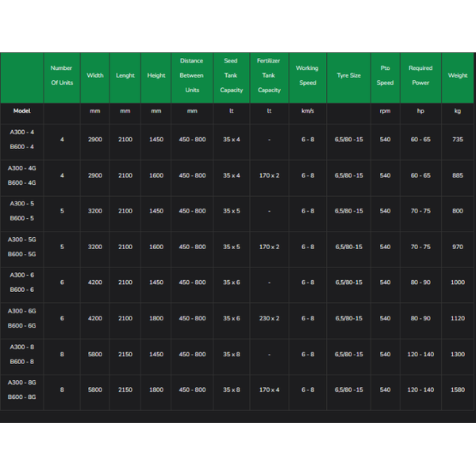Image resolution: width=476 pixels, height=476 pixels.
Task: Click fertilizer capacity '170 x 4'
Action: [x=269, y=390]
